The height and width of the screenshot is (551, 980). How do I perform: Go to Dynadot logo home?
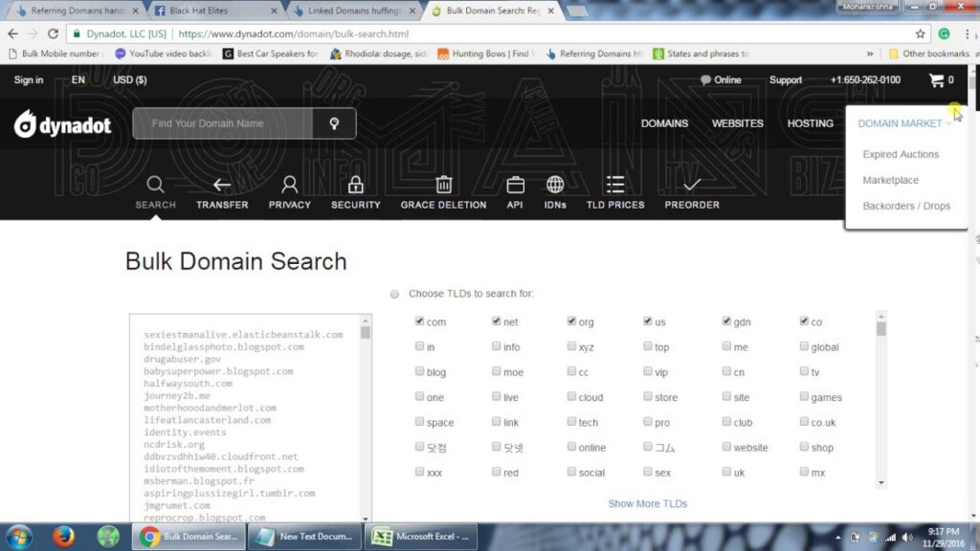tap(62, 124)
